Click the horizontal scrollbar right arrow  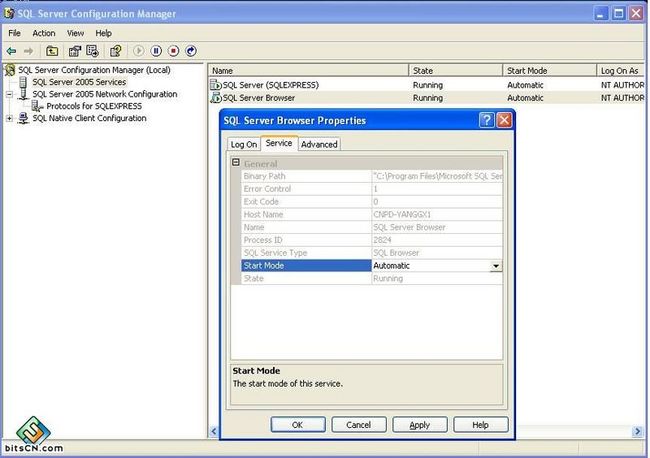click(x=638, y=431)
